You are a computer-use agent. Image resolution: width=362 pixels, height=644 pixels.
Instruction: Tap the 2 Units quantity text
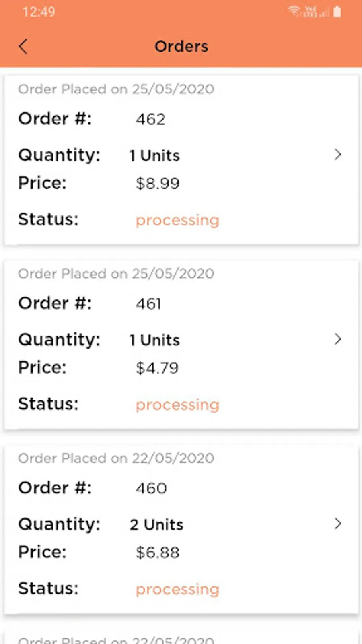click(x=156, y=525)
